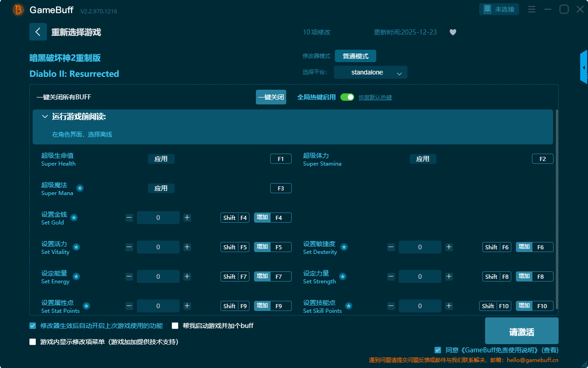The width and height of the screenshot is (588, 368).
Task: Click the star icon beside Set Gold
Action: click(74, 218)
